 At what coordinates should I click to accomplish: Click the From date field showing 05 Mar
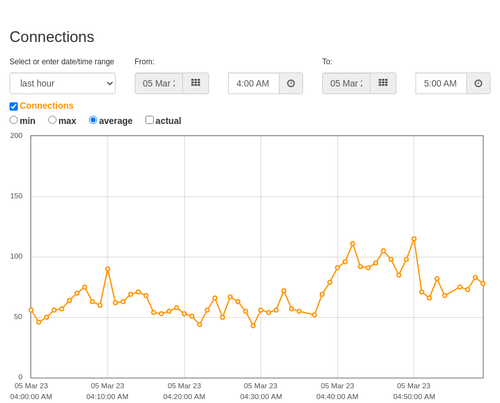pos(159,83)
